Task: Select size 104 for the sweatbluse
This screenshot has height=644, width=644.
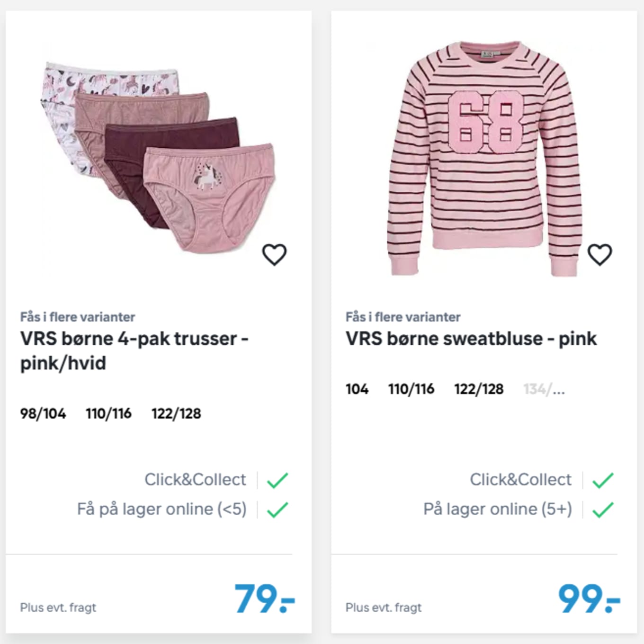Action: [357, 389]
